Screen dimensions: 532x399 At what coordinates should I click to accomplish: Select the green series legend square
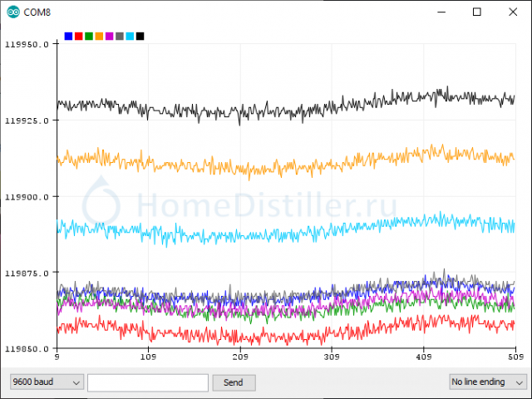tap(89, 36)
